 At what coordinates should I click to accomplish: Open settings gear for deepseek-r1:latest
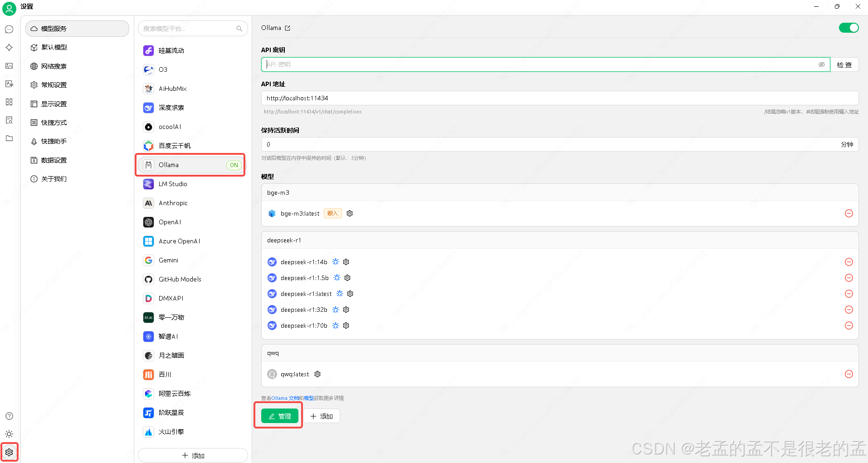[x=350, y=294]
